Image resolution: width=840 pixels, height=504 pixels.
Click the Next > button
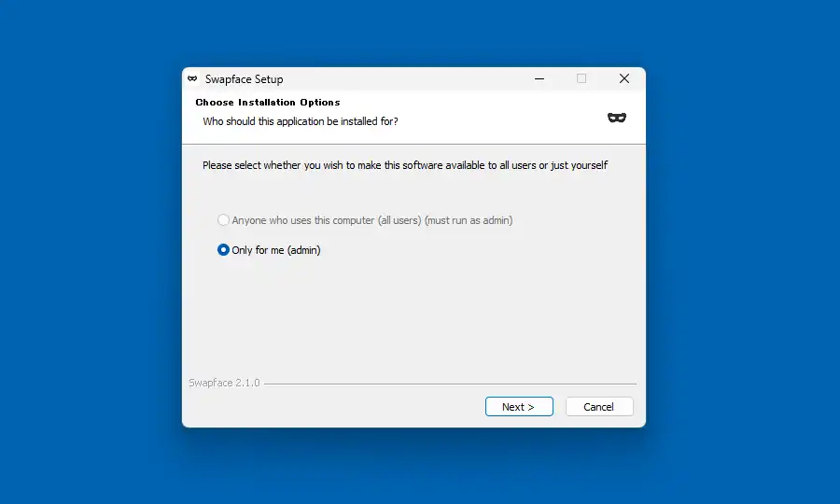point(519,407)
